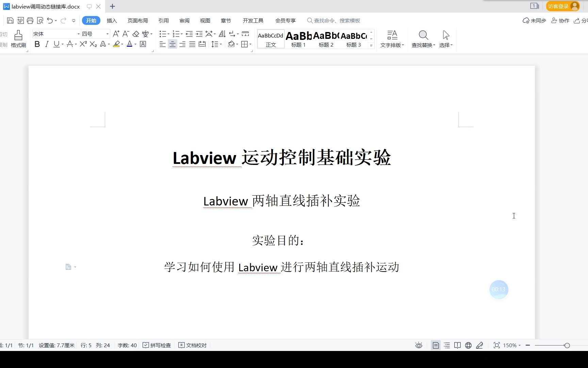Image resolution: width=588 pixels, height=368 pixels.
Task: Click the 拼写检查 spell check status item
Action: [157, 345]
